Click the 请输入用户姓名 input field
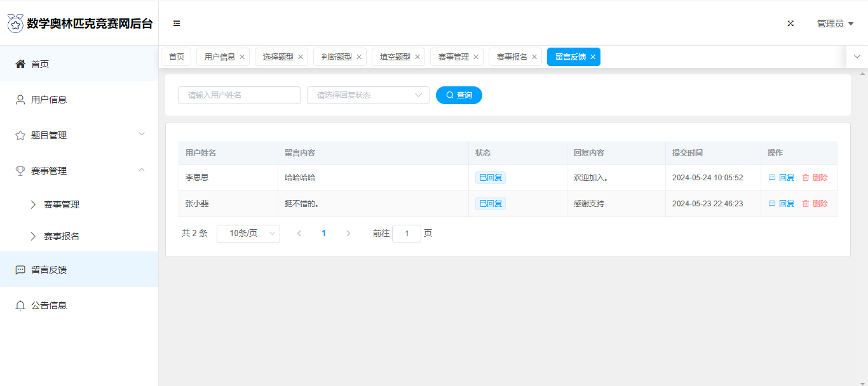This screenshot has width=868, height=386. (239, 95)
